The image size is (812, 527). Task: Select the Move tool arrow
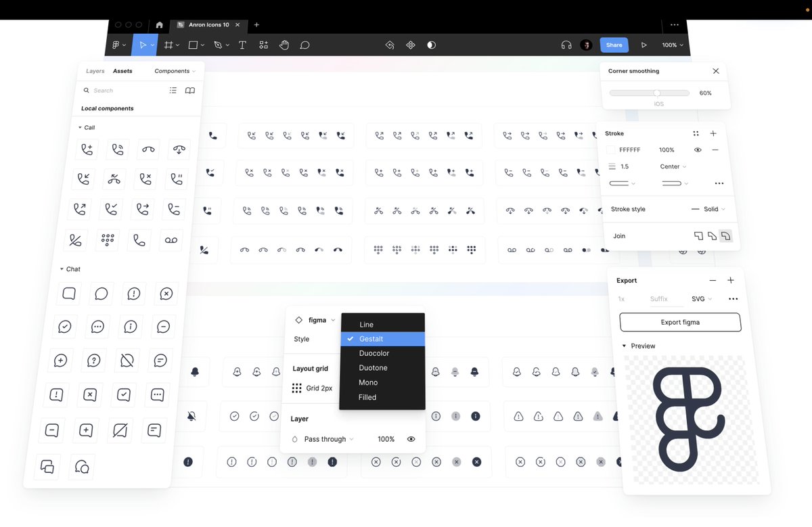142,45
